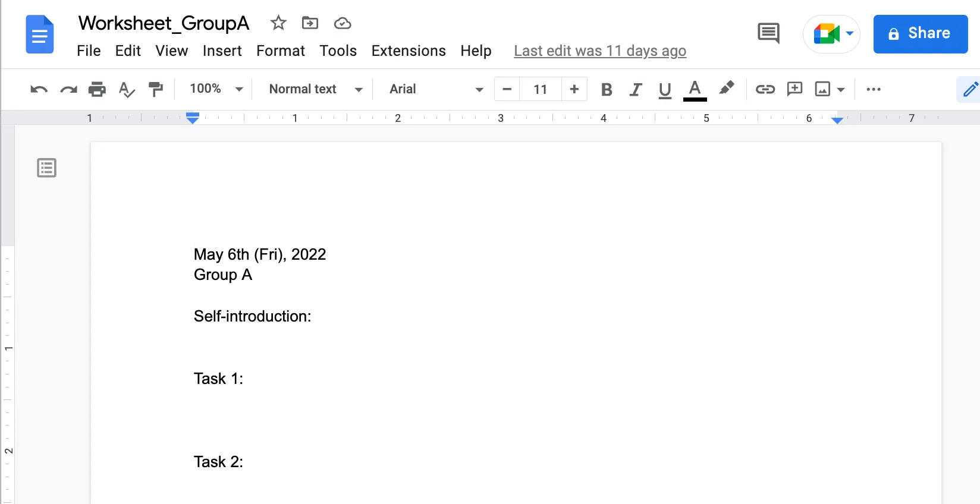Image resolution: width=980 pixels, height=504 pixels.
Task: Add a comment using toolbar icon
Action: (794, 89)
